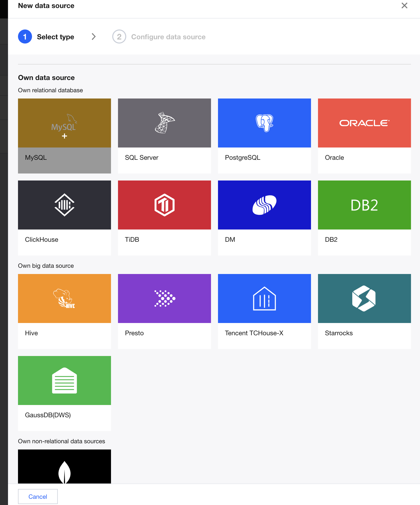Click the TiDB card label
The width and height of the screenshot is (420, 505).
pyautogui.click(x=132, y=239)
